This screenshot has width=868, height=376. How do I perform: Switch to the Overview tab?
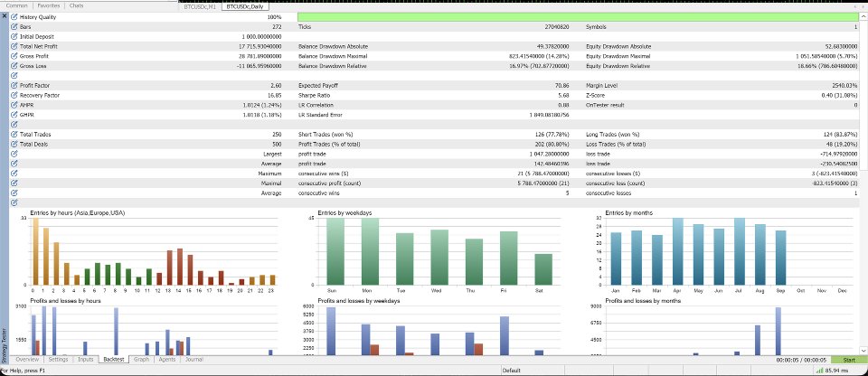[27, 360]
